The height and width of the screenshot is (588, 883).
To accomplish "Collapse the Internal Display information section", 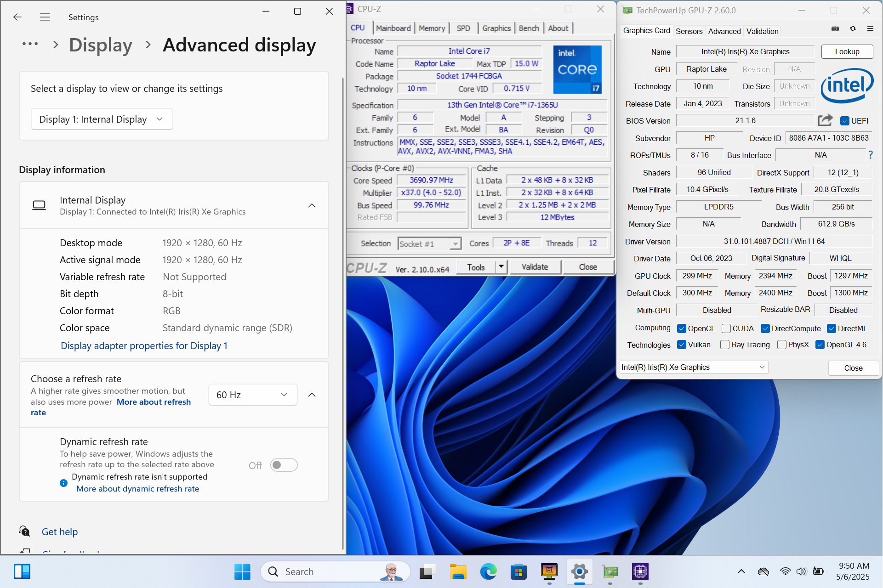I will pyautogui.click(x=312, y=205).
